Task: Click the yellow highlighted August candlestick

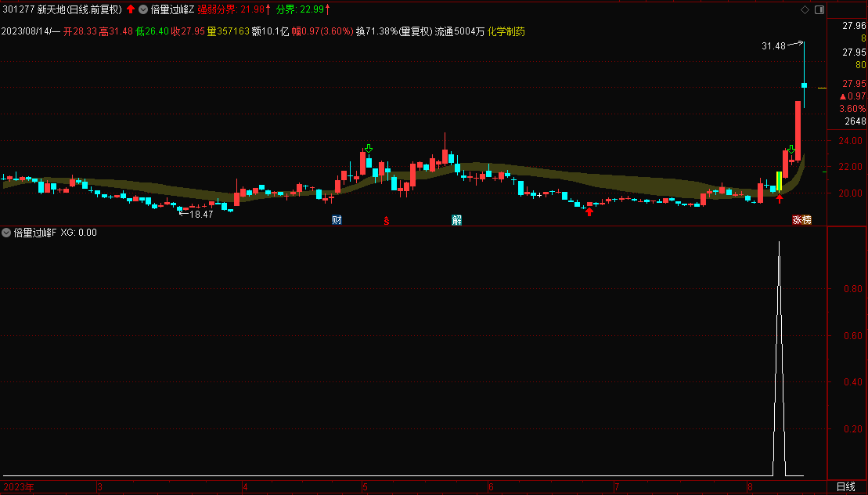Action: pos(780,182)
